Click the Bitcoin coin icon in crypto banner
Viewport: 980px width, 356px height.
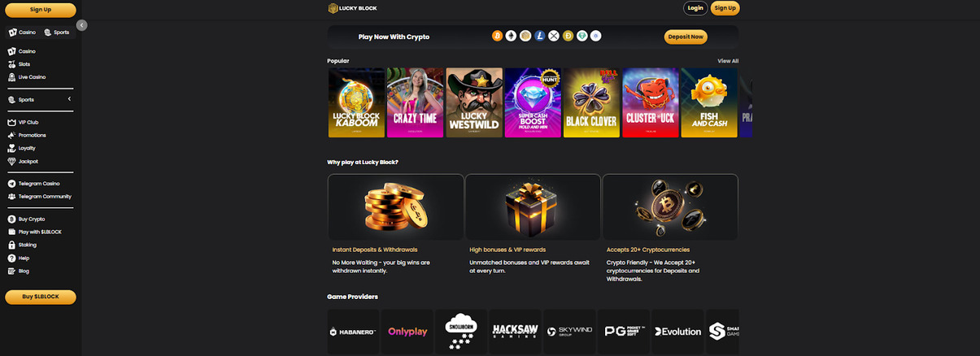pos(498,37)
